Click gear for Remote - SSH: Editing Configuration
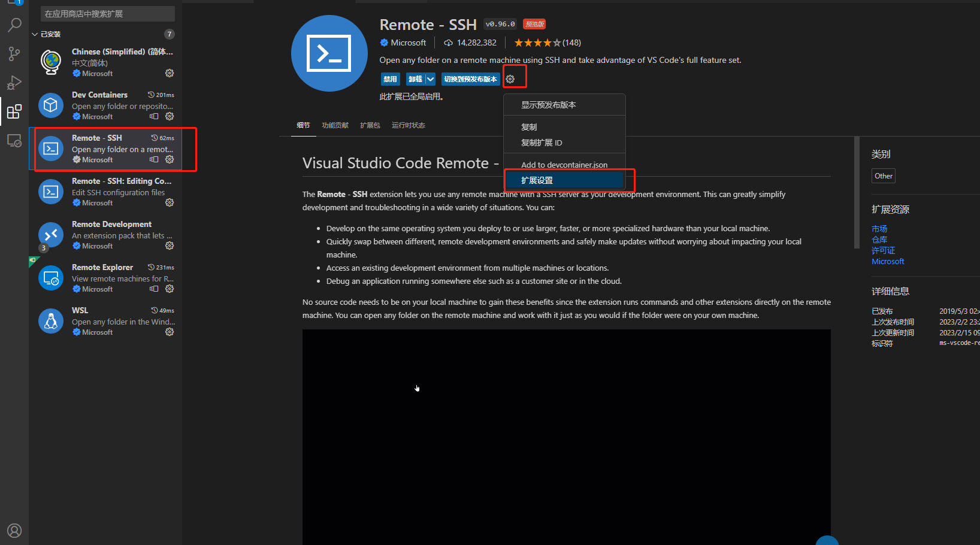This screenshot has width=980, height=545. click(x=170, y=202)
